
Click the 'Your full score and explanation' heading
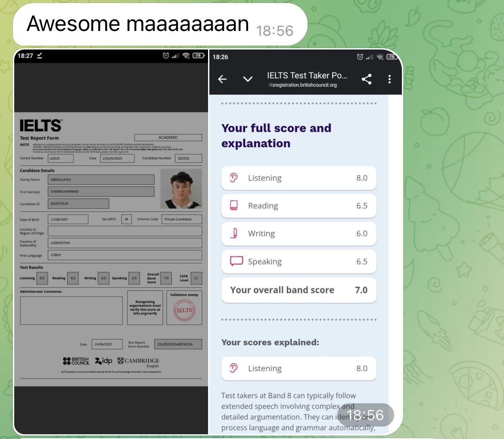tap(276, 136)
